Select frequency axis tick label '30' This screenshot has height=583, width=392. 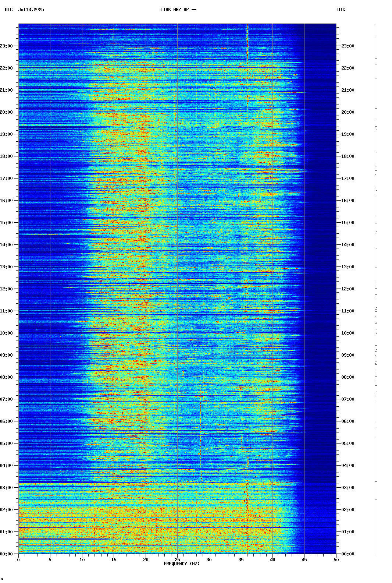pos(209,560)
